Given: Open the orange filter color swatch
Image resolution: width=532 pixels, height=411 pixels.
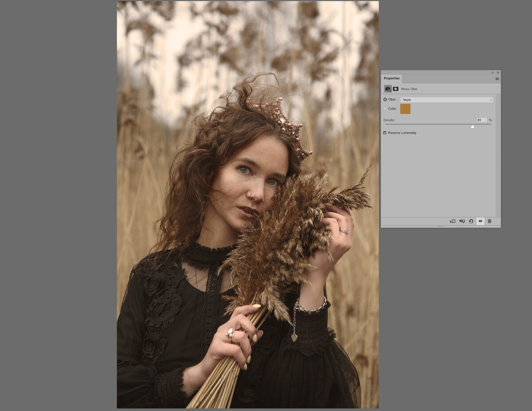Looking at the screenshot, I should pyautogui.click(x=405, y=109).
